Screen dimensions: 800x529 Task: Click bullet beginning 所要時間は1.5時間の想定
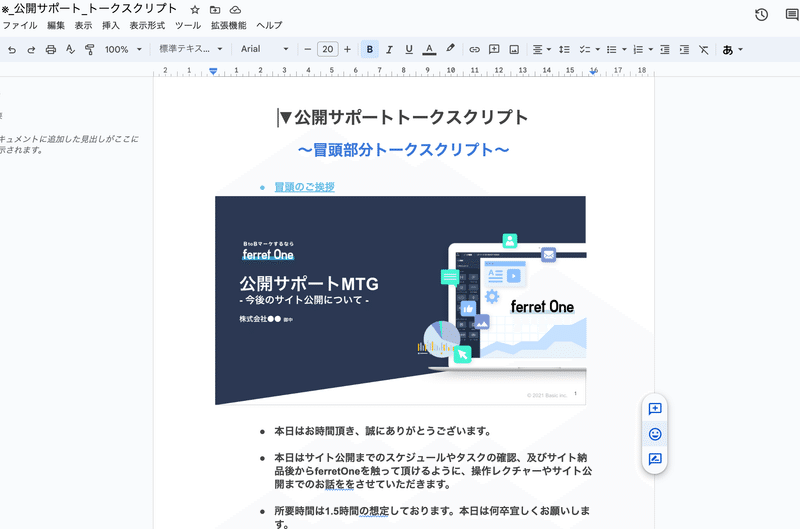432,517
